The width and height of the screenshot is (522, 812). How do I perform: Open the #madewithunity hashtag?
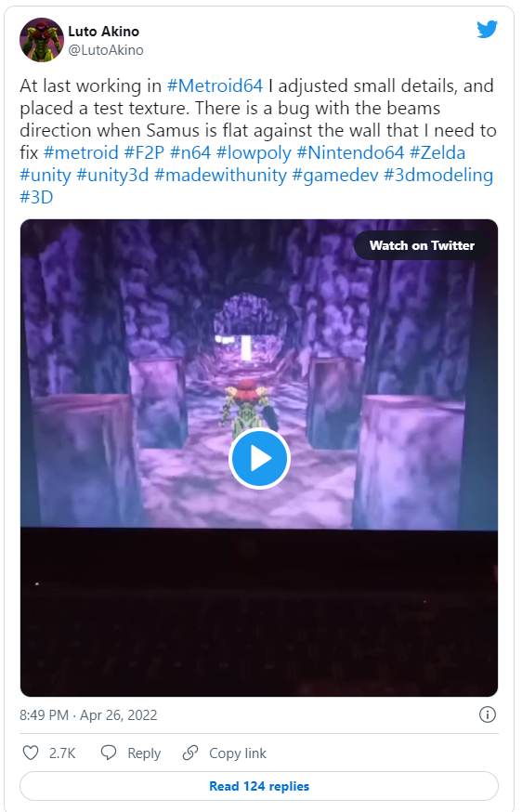220,175
